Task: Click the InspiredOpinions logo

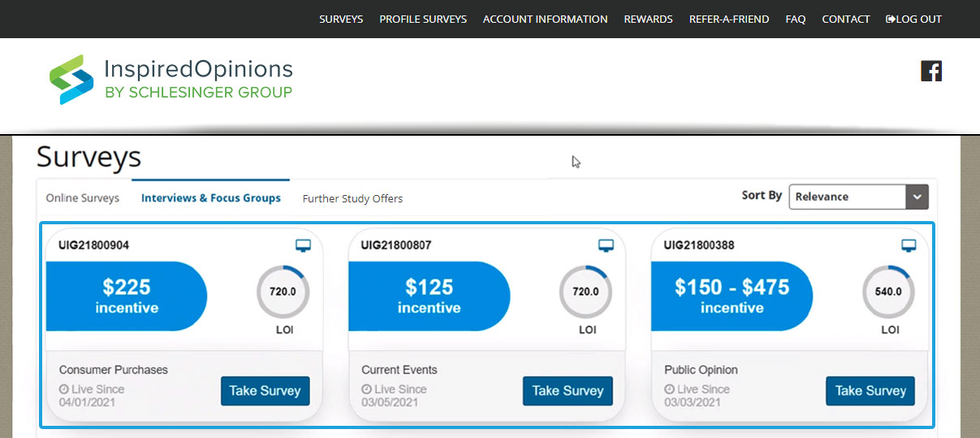Action: pos(171,79)
